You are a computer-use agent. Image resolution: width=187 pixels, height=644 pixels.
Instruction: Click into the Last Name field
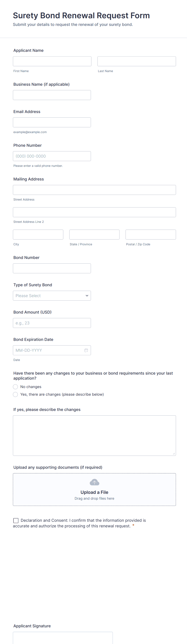coord(137,61)
